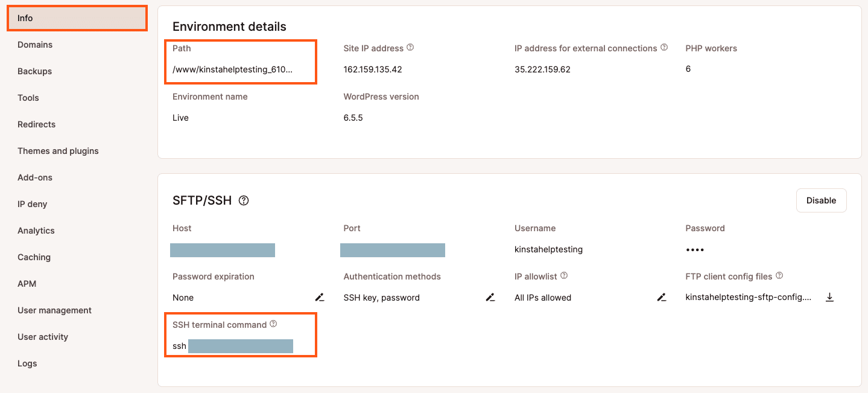Open the FTP client config files help tooltip

(779, 275)
